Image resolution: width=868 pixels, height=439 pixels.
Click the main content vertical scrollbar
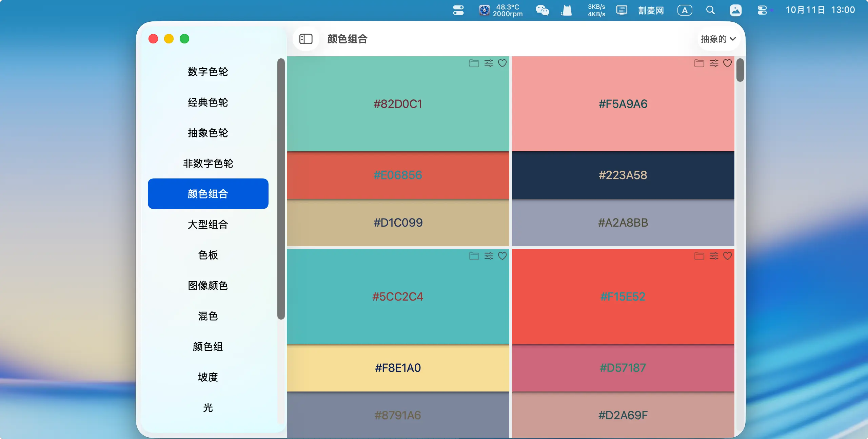coord(740,71)
